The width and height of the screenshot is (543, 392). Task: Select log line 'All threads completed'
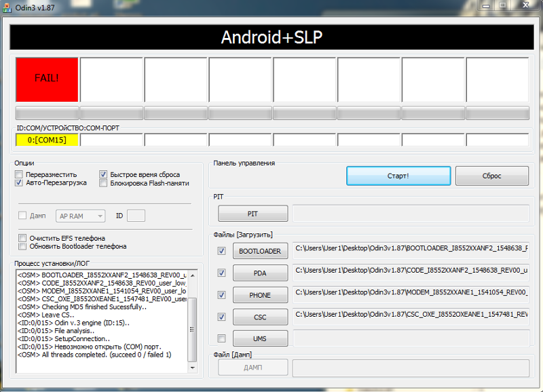point(94,355)
